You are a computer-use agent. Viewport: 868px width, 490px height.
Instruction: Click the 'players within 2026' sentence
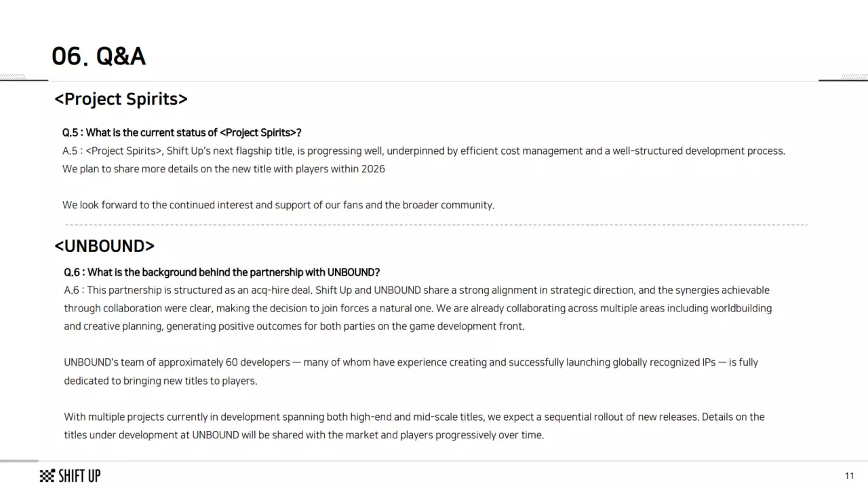224,169
